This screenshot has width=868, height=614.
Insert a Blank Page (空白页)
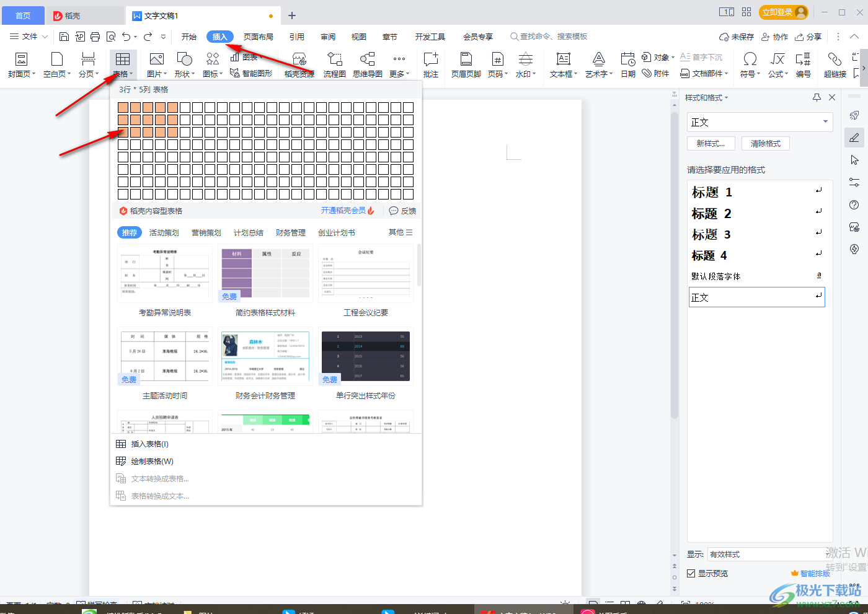pos(57,65)
